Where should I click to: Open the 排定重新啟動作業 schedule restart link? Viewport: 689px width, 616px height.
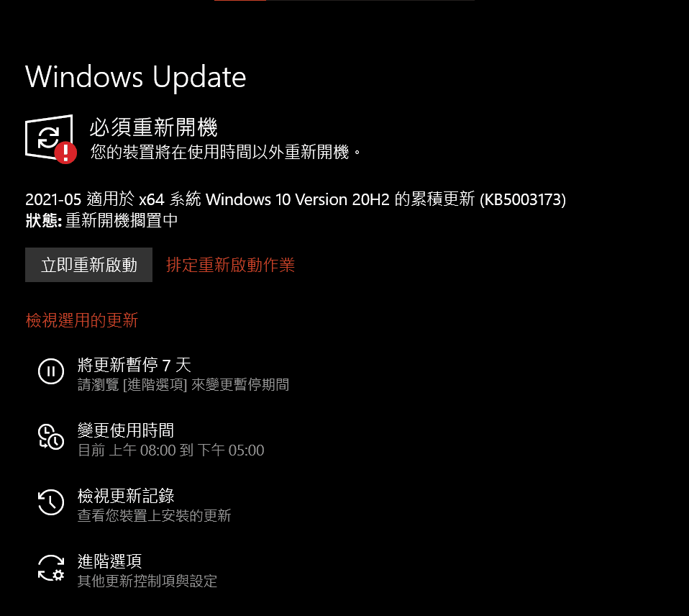tap(230, 265)
